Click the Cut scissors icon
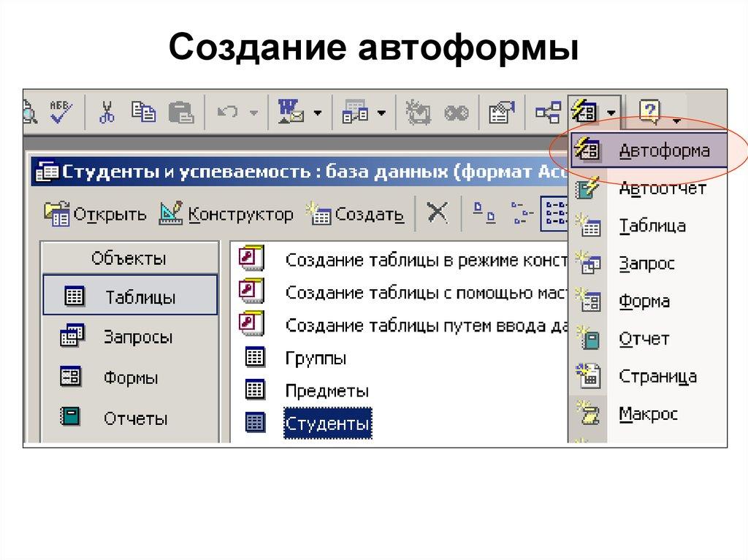 tap(106, 111)
